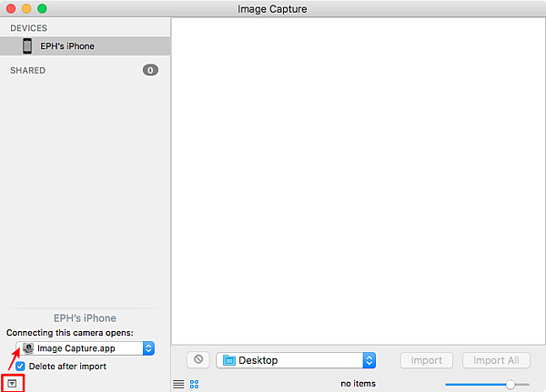Click the DEVICES section header
546x392 pixels.
click(x=28, y=28)
